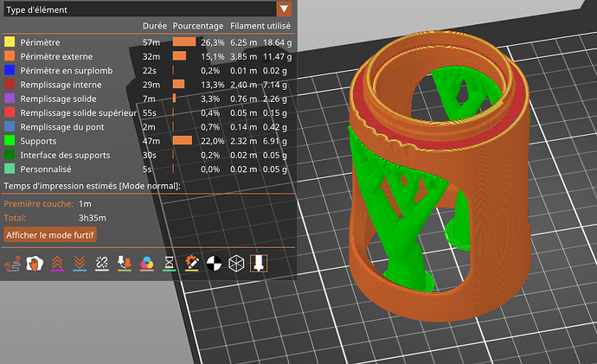Toggle color changes circles icon
Image resolution: width=597 pixels, height=364 pixels.
click(x=147, y=265)
